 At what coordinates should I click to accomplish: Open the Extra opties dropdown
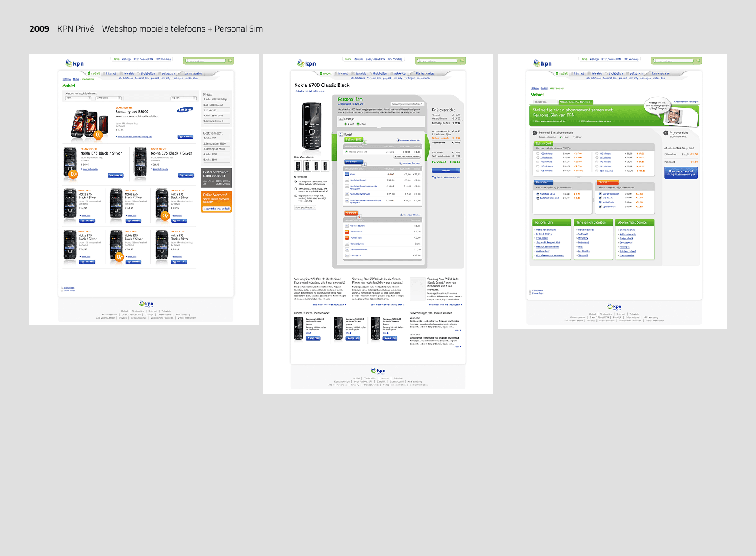pyautogui.click(x=108, y=98)
